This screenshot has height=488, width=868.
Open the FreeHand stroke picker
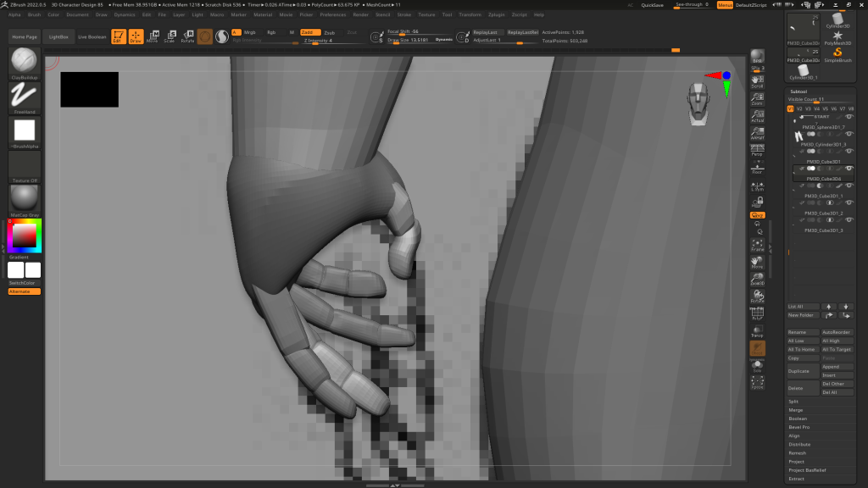pos(24,97)
